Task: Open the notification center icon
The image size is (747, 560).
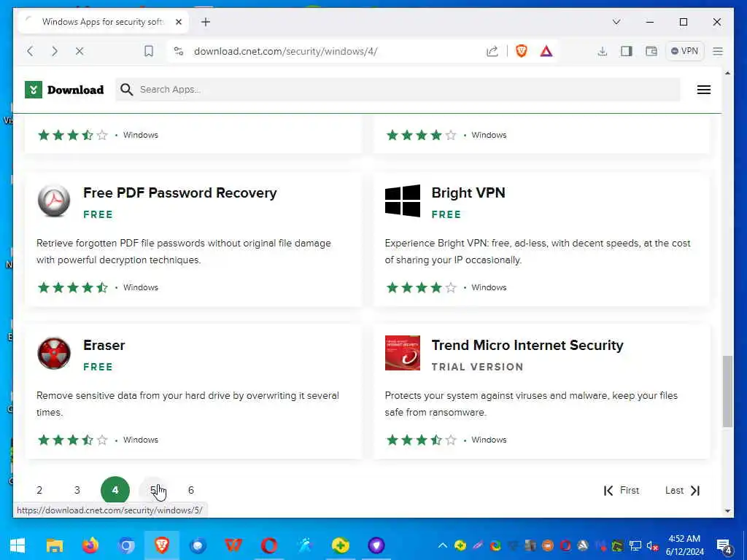Action: coord(724,546)
